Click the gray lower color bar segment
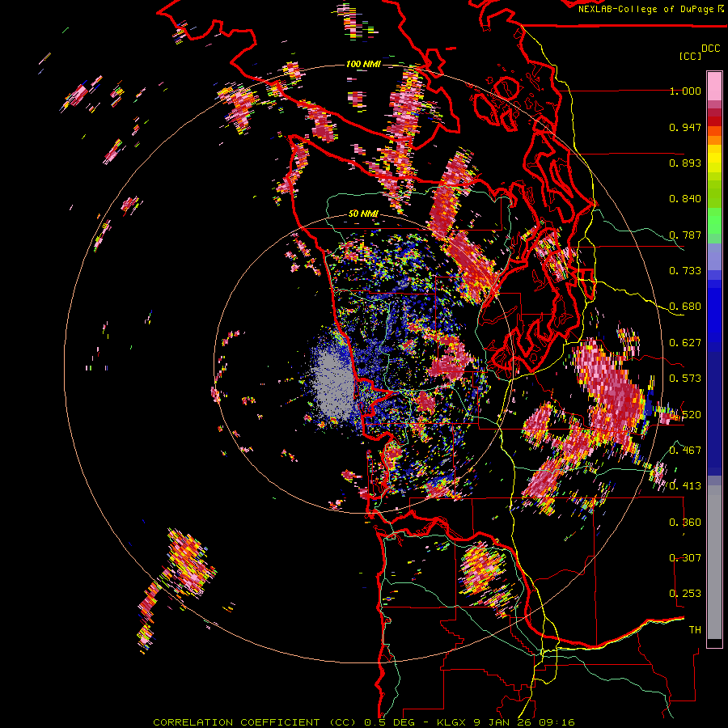Image resolution: width=728 pixels, height=728 pixels. tap(714, 562)
